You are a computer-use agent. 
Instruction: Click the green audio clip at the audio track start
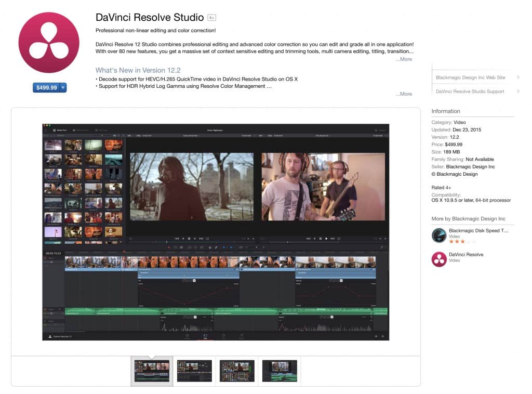click(81, 311)
